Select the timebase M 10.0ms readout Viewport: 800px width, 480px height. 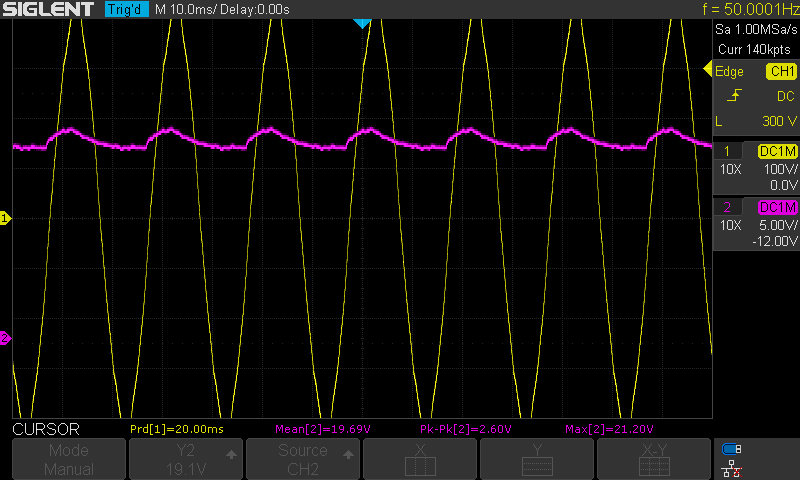pyautogui.click(x=184, y=9)
